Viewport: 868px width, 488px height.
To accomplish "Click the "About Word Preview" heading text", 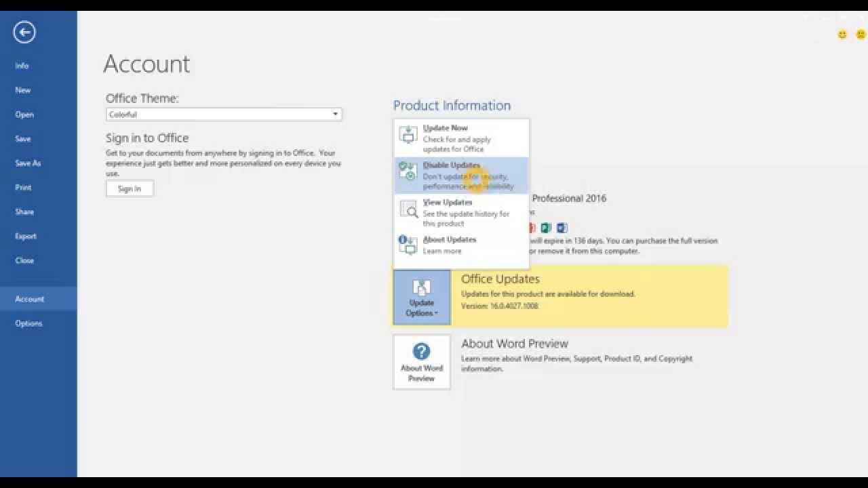I will click(x=515, y=344).
